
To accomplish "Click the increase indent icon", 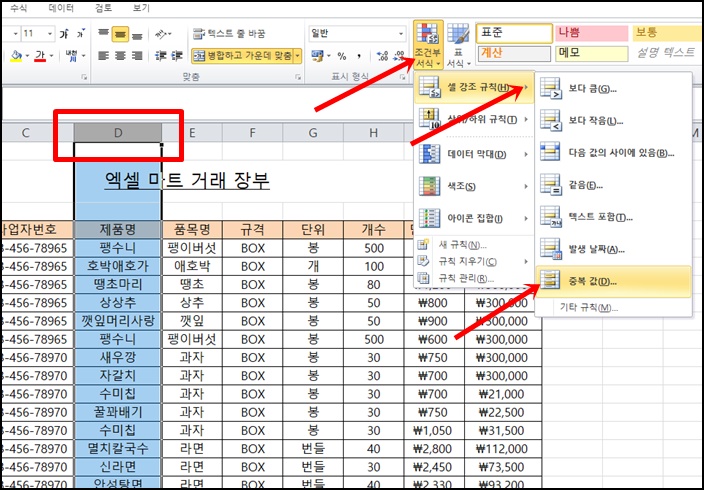I will pyautogui.click(x=177, y=56).
